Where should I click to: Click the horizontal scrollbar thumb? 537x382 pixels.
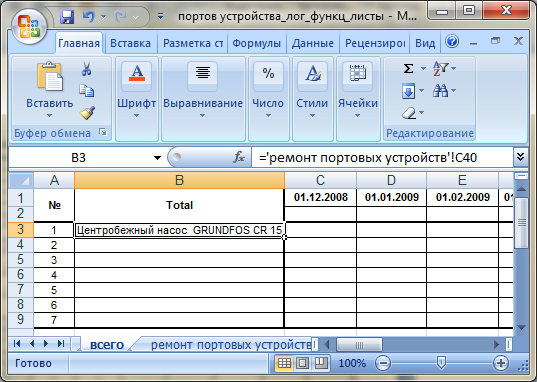click(359, 344)
